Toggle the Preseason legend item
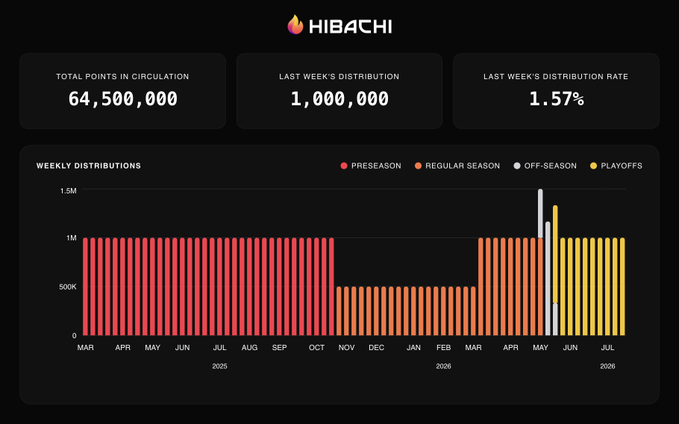Viewport: 679px width, 424px height. (371, 166)
